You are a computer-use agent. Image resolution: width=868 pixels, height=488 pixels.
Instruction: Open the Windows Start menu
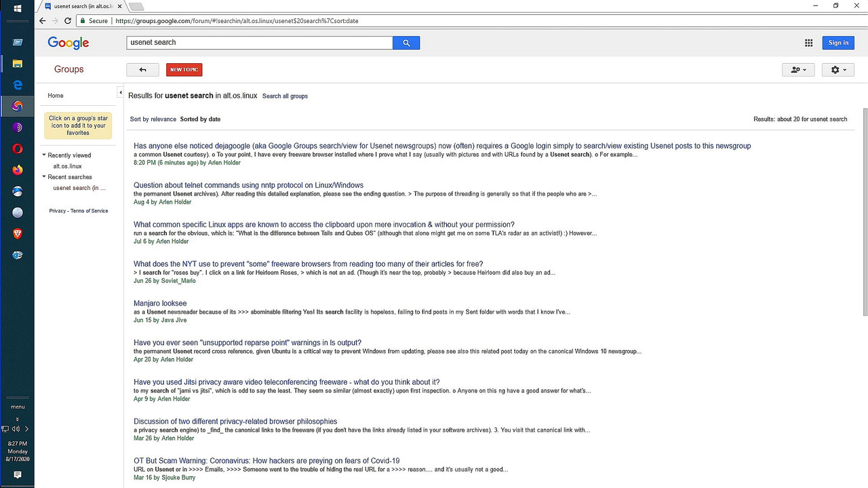pos(17,8)
